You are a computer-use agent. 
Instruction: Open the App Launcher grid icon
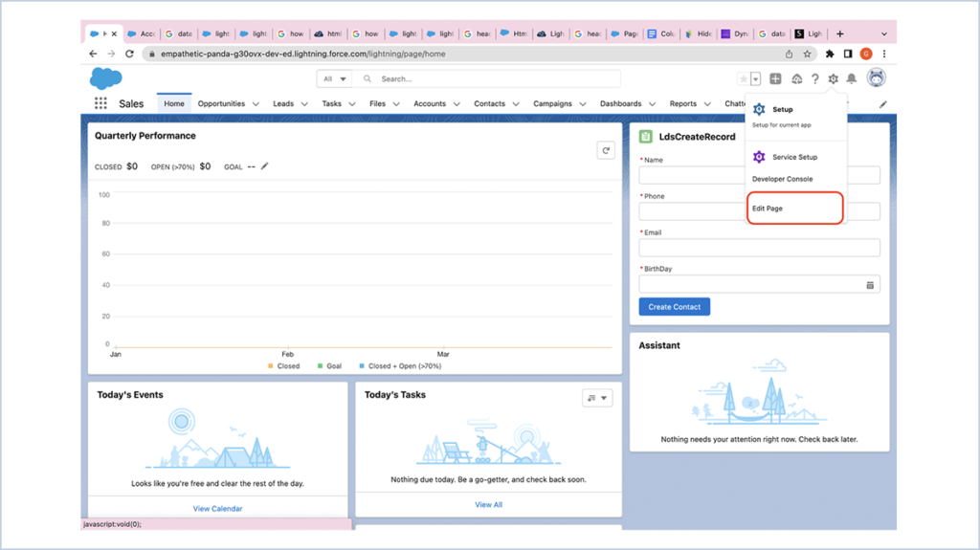pos(100,103)
